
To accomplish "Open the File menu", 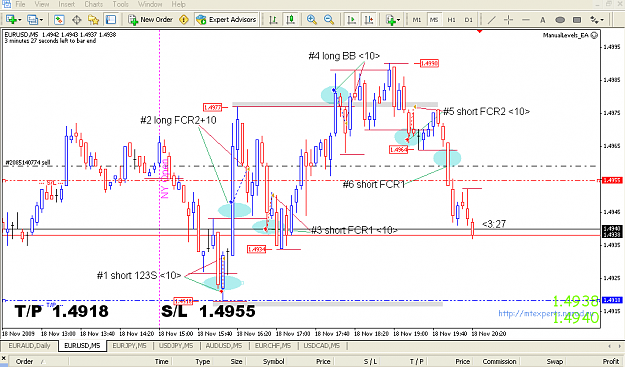I will 20,4.
